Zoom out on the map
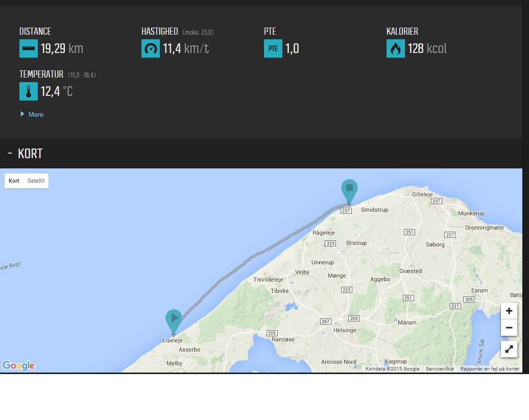 tap(509, 328)
